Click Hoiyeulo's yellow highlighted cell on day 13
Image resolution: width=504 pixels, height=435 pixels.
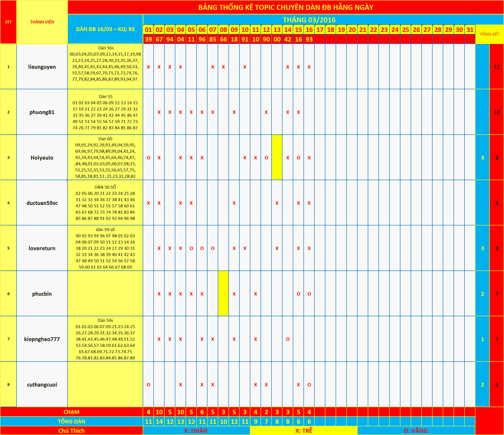(277, 157)
